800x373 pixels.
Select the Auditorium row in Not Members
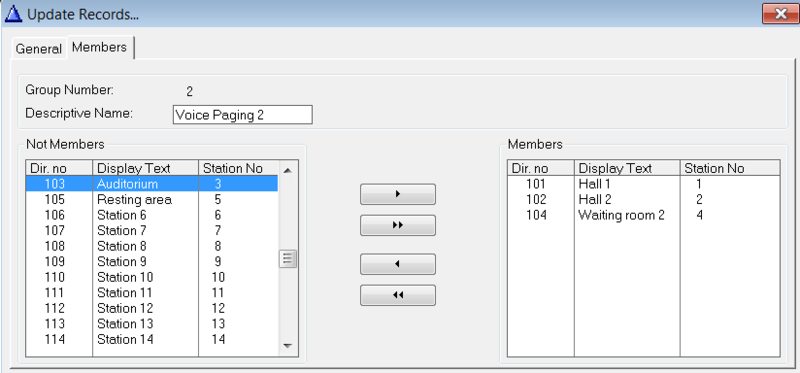(152, 184)
